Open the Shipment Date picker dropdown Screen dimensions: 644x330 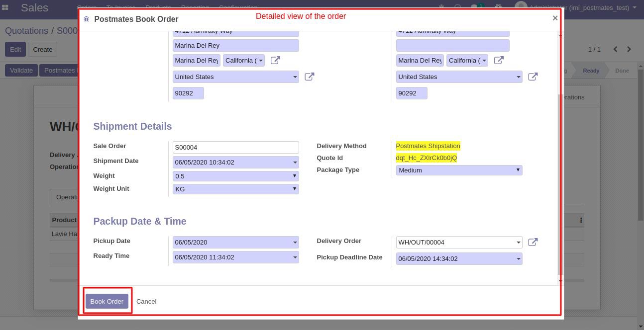click(295, 163)
